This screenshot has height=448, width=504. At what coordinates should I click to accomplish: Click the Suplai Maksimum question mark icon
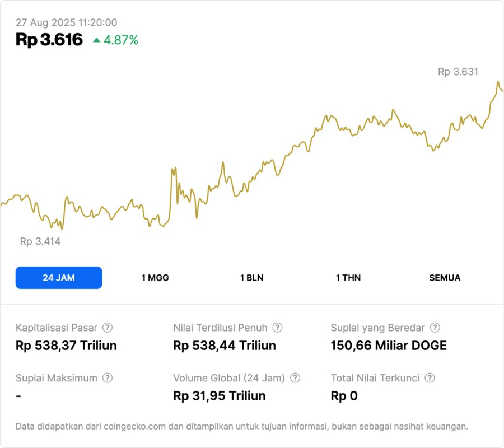pyautogui.click(x=108, y=378)
